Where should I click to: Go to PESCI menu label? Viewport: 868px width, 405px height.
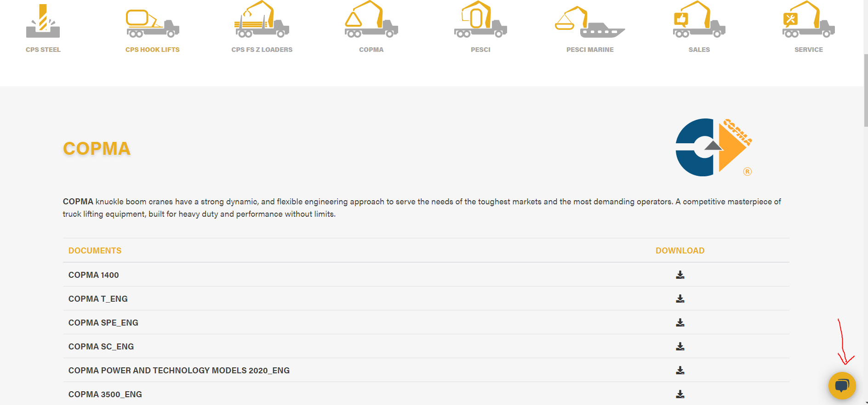click(480, 50)
